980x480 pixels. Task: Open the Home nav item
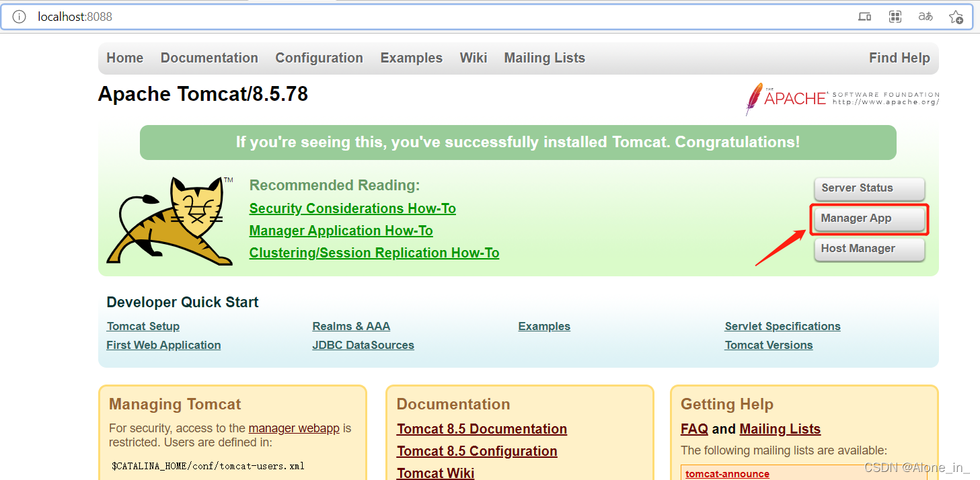125,58
